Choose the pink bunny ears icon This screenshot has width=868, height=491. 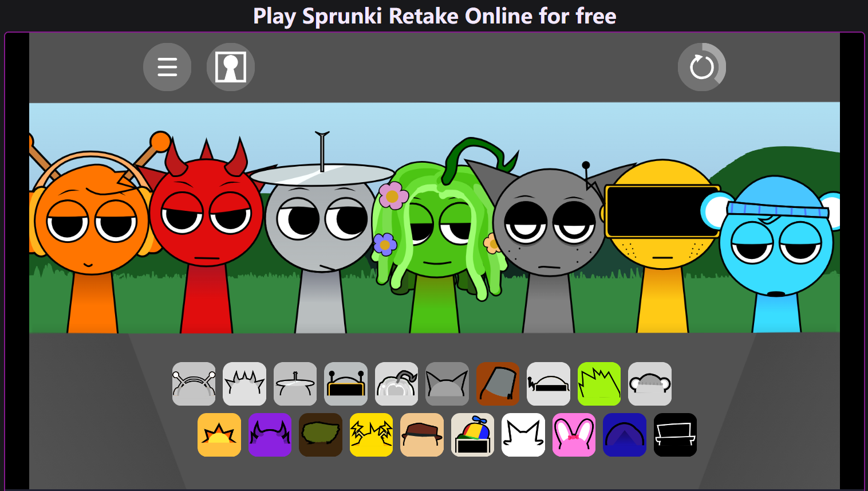(574, 435)
